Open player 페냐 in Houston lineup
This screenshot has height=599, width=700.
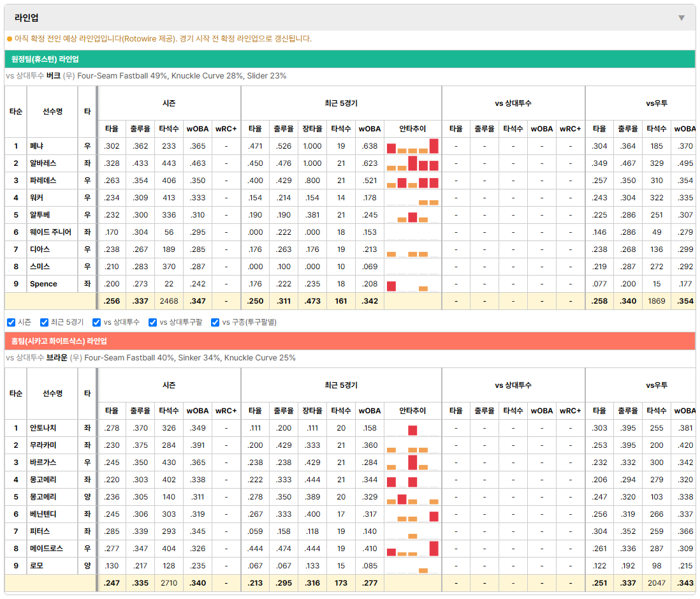pyautogui.click(x=36, y=146)
